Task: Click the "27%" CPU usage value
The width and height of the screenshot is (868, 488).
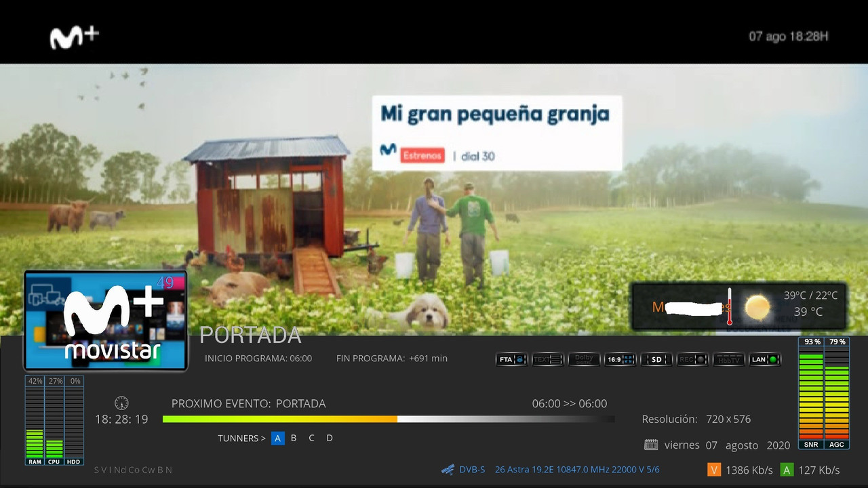Action: (55, 381)
